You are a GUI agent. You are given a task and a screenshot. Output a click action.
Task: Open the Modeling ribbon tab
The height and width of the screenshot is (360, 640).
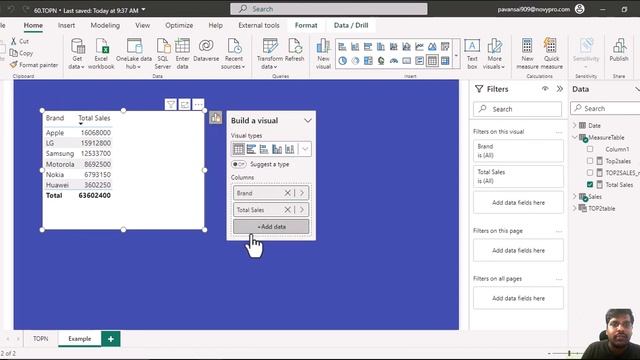(105, 25)
